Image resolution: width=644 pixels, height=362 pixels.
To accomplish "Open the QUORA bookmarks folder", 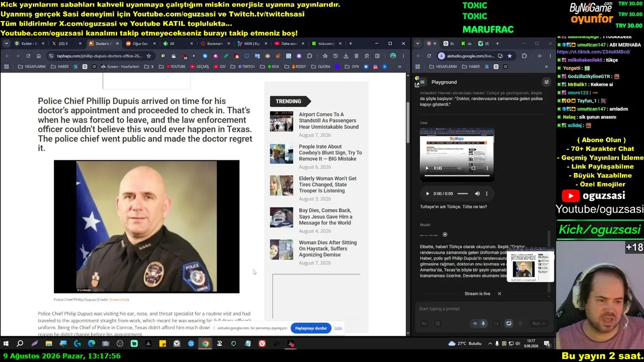I will coord(320,67).
